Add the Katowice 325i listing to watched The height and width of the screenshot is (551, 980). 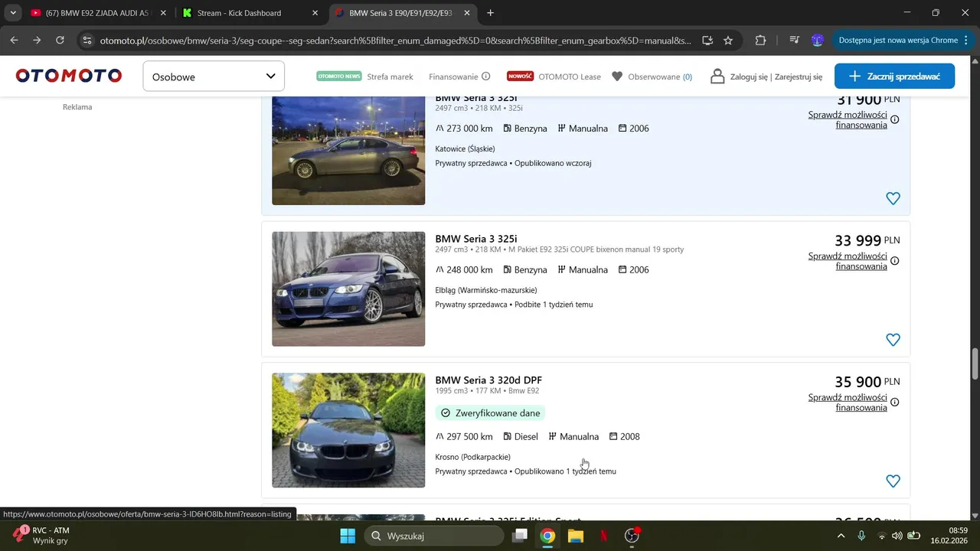click(893, 198)
